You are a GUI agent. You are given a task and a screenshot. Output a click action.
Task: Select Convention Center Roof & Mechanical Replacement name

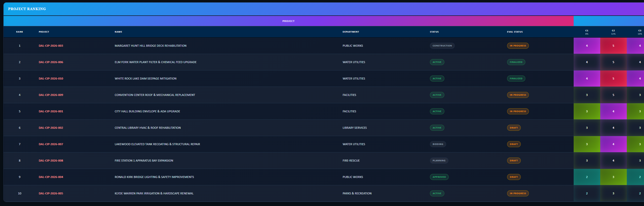pos(155,95)
